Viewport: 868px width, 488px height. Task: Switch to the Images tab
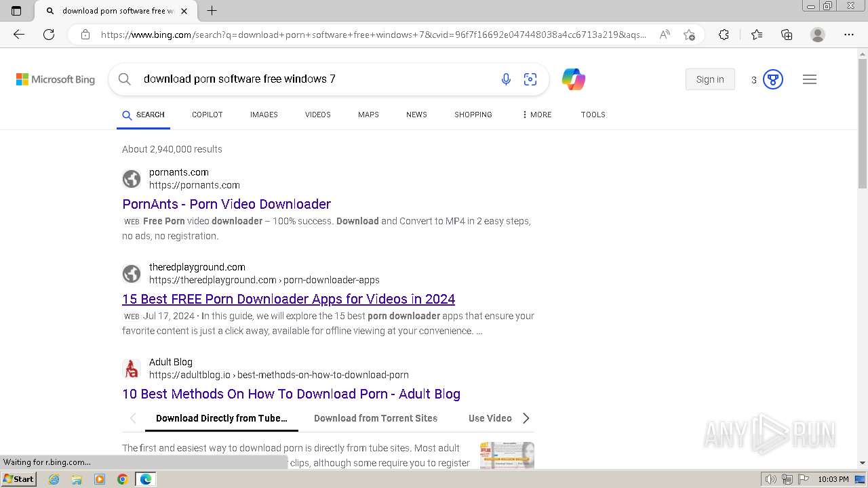[x=264, y=115]
